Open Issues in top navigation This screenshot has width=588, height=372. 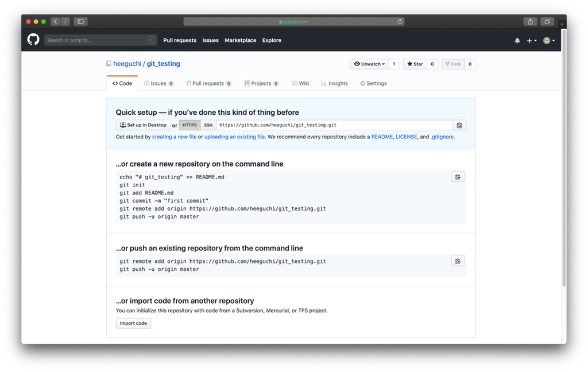pyautogui.click(x=210, y=40)
